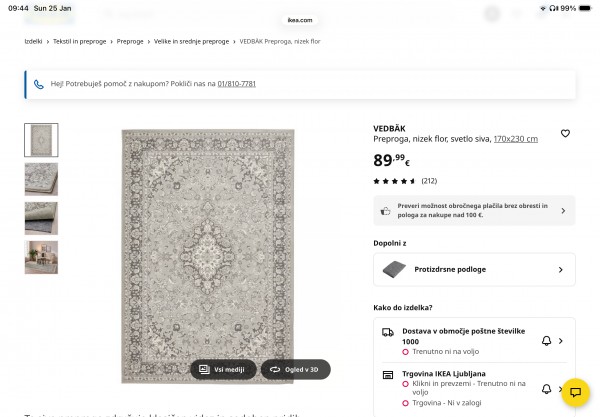The height and width of the screenshot is (417, 600).
Task: Tap the bell icon for delivery availability
Action: (546, 341)
